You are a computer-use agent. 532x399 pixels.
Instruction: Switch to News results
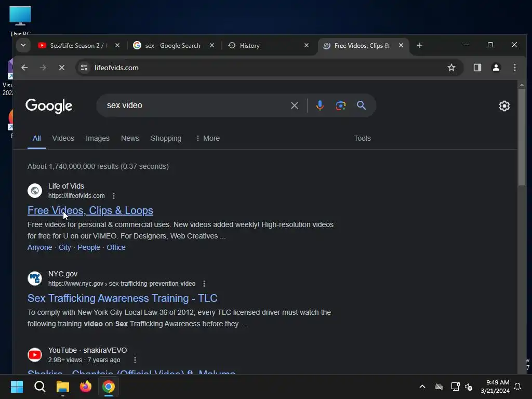click(x=130, y=138)
